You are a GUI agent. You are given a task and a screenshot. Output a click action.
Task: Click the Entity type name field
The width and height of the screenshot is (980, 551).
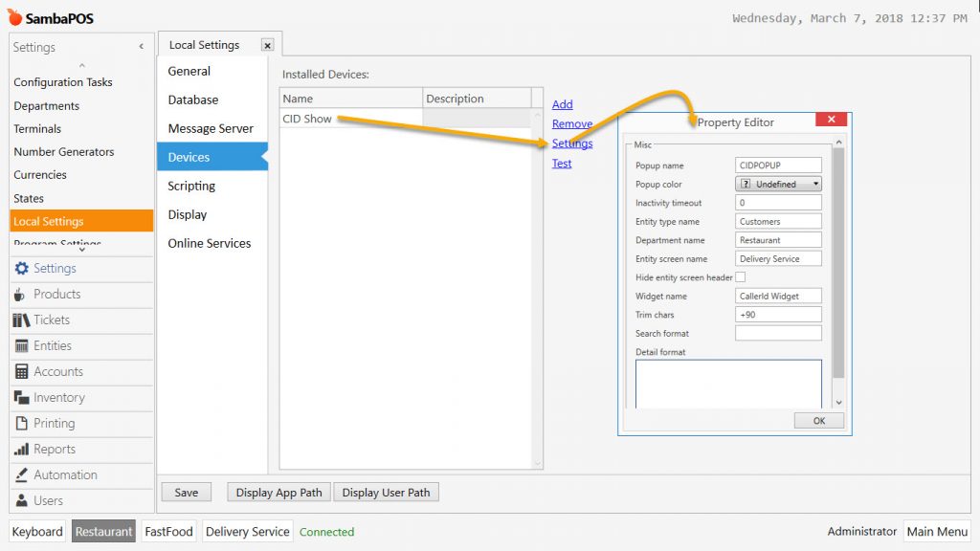778,221
